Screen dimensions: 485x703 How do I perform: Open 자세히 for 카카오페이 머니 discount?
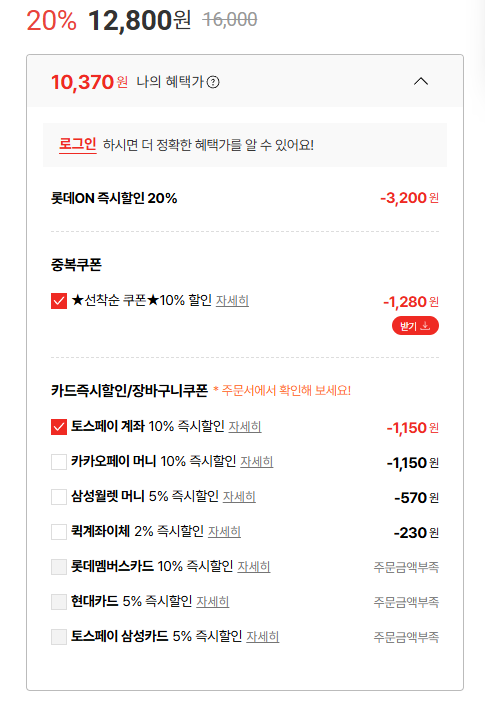[x=256, y=461]
